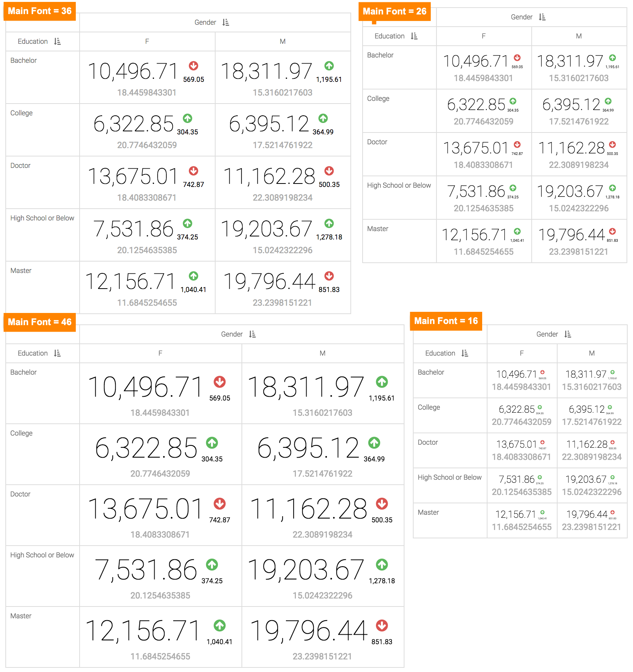Select the orange Main Font = 16 label
633x672 pixels.
[x=446, y=321]
